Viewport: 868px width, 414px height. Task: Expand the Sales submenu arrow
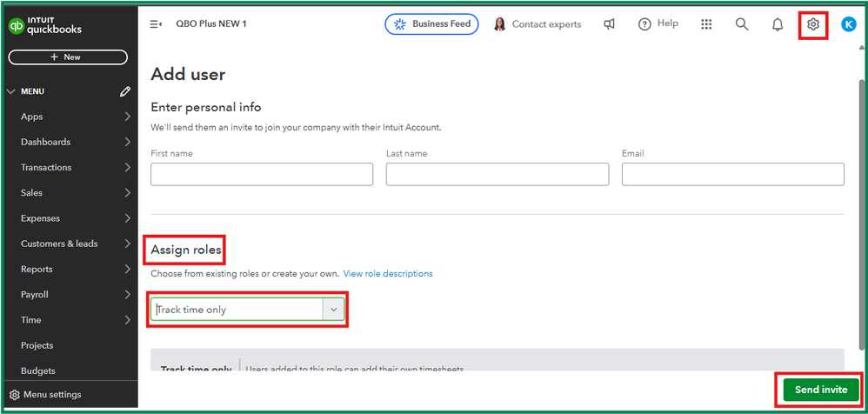click(x=127, y=193)
